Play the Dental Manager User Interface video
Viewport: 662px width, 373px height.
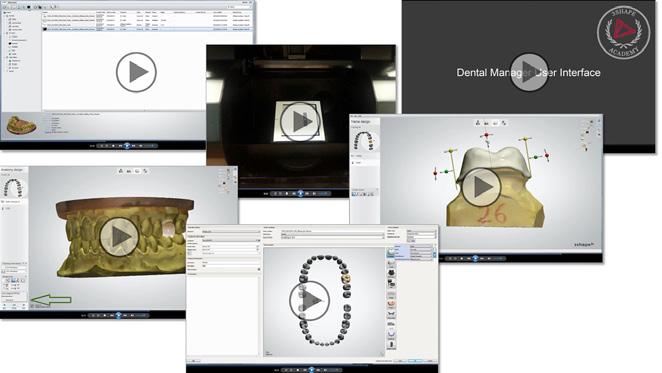(x=529, y=72)
